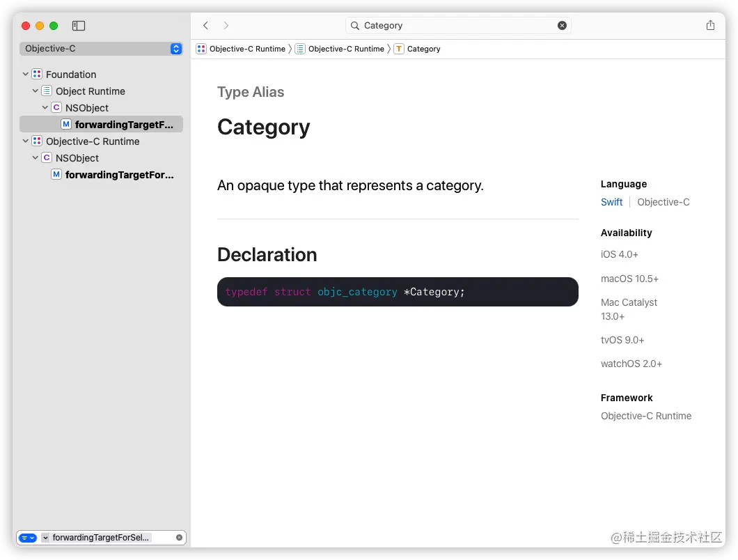Viewport: 738px width, 560px height.
Task: Clear the Category search field
Action: 562,26
